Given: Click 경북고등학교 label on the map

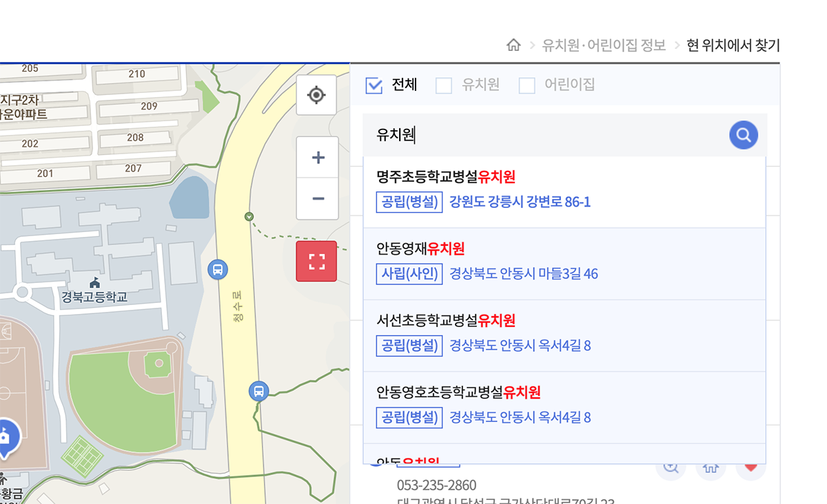Looking at the screenshot, I should pos(94,297).
